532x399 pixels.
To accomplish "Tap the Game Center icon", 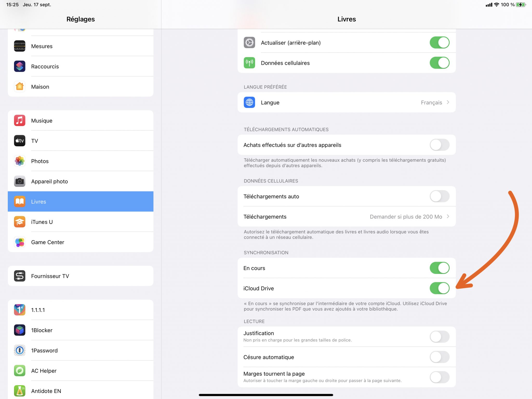I will coord(19,242).
